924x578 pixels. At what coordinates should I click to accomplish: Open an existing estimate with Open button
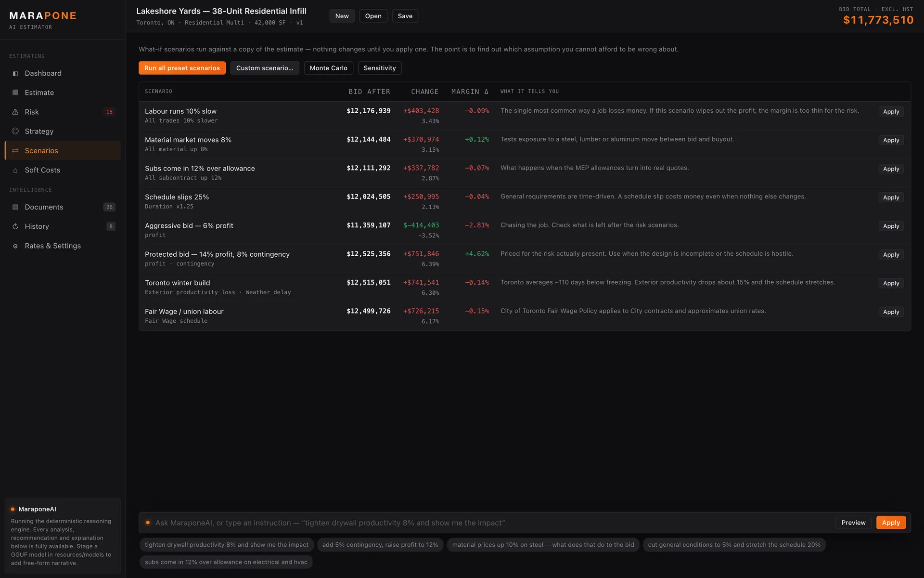pyautogui.click(x=373, y=16)
